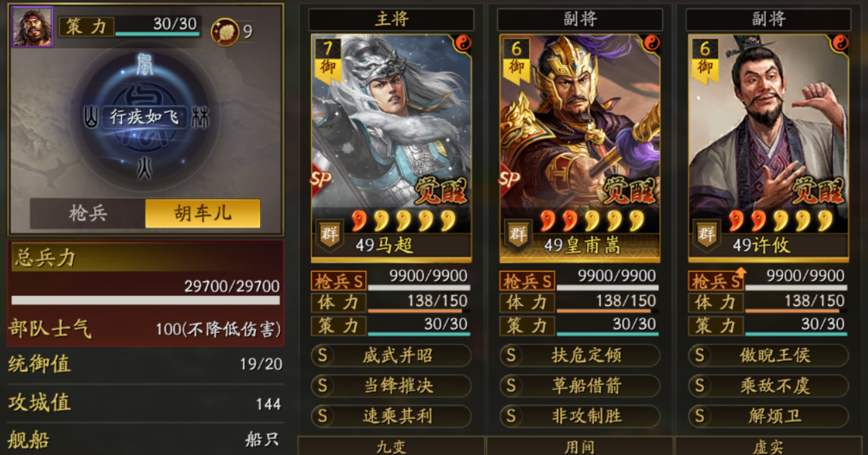Screen dimensions: 868x455
Task: Select 解烦卫 skill button
Action: (x=769, y=416)
